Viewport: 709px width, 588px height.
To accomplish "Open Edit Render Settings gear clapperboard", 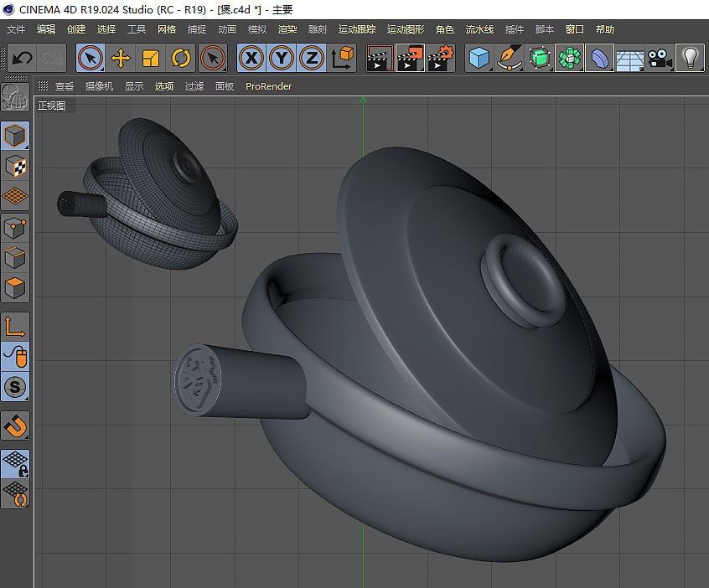I will click(441, 58).
